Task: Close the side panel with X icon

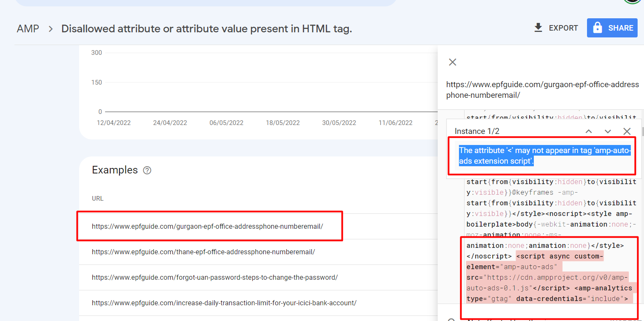Action: pos(453,62)
